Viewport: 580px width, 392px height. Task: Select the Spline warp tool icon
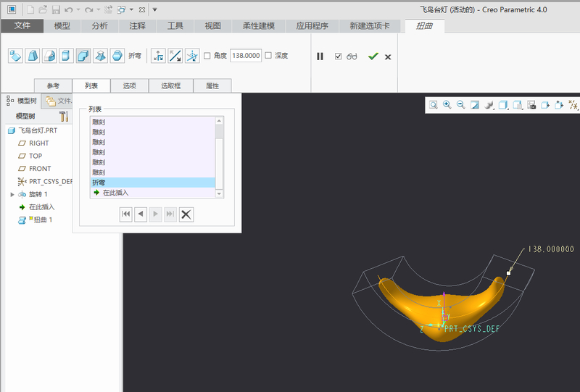point(49,56)
